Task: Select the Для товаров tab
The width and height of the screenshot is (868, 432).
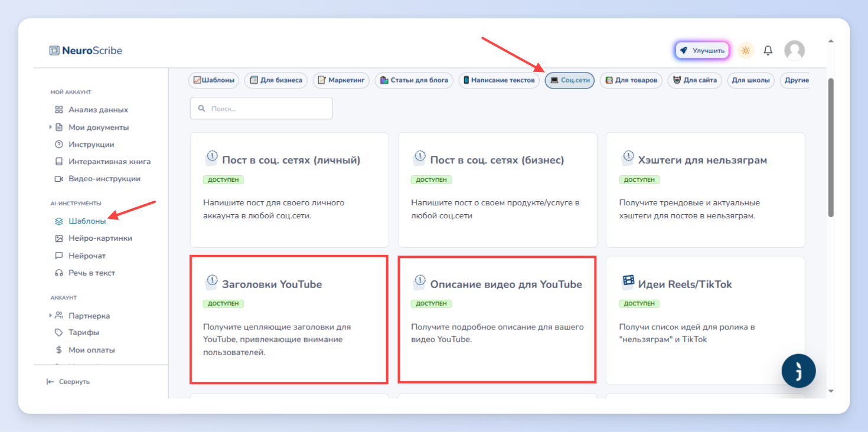Action: 631,80
